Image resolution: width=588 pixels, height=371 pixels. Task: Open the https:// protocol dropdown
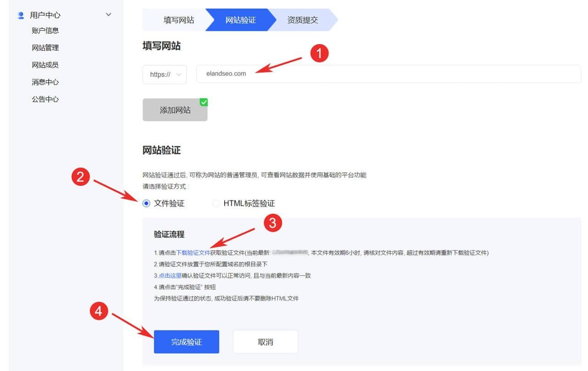164,74
